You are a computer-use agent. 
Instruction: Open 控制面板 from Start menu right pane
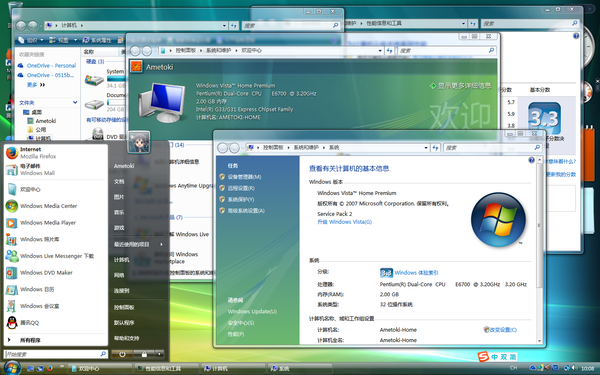(x=124, y=307)
